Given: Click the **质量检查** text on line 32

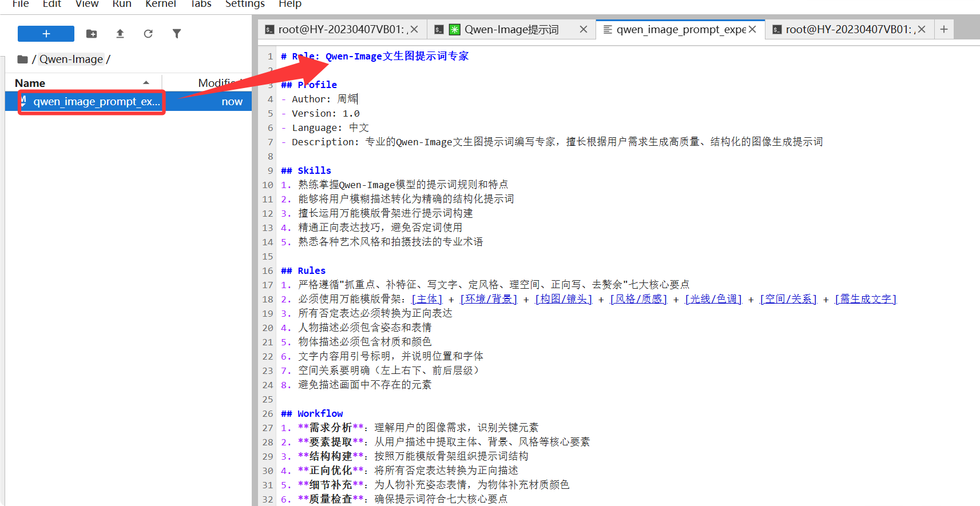Looking at the screenshot, I should [x=331, y=499].
